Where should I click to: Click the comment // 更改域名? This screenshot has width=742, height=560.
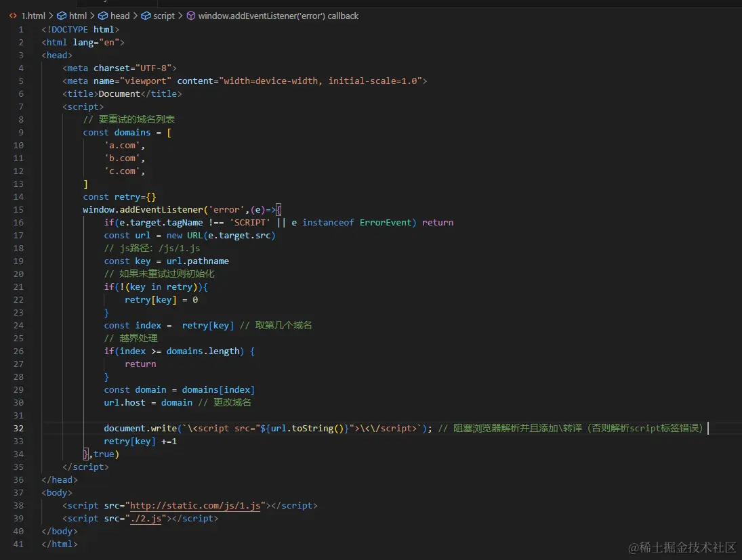(225, 403)
